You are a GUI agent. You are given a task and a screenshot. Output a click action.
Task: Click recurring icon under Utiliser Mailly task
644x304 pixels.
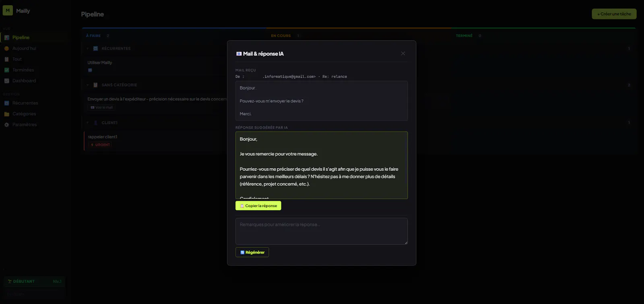90,70
